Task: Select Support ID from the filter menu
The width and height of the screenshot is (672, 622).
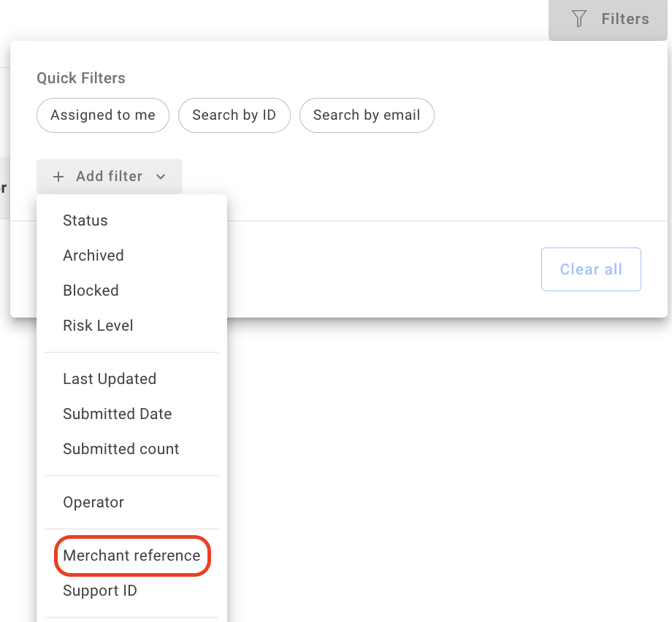Action: (100, 591)
